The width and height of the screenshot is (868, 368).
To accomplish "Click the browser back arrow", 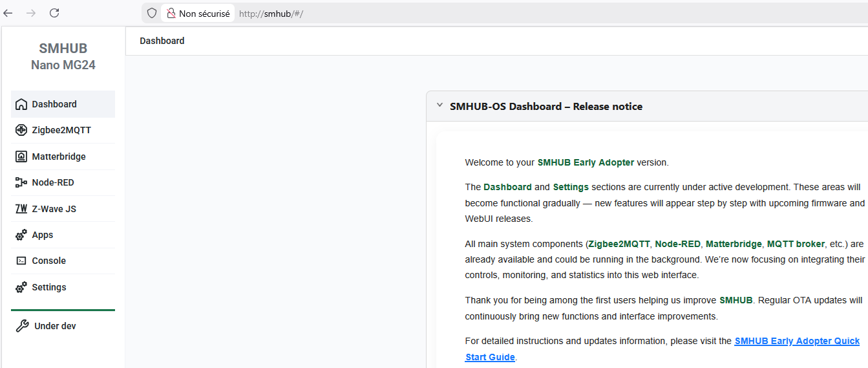I will pyautogui.click(x=8, y=13).
